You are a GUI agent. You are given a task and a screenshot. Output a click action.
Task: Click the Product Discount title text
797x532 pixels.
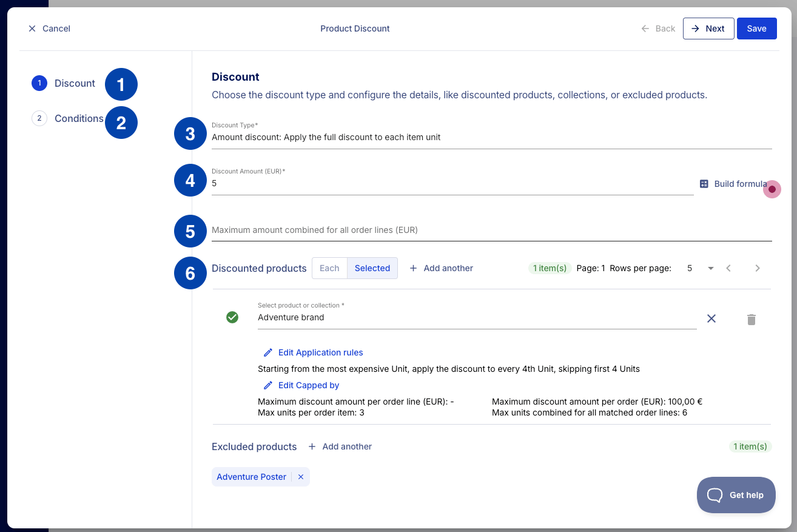point(355,29)
